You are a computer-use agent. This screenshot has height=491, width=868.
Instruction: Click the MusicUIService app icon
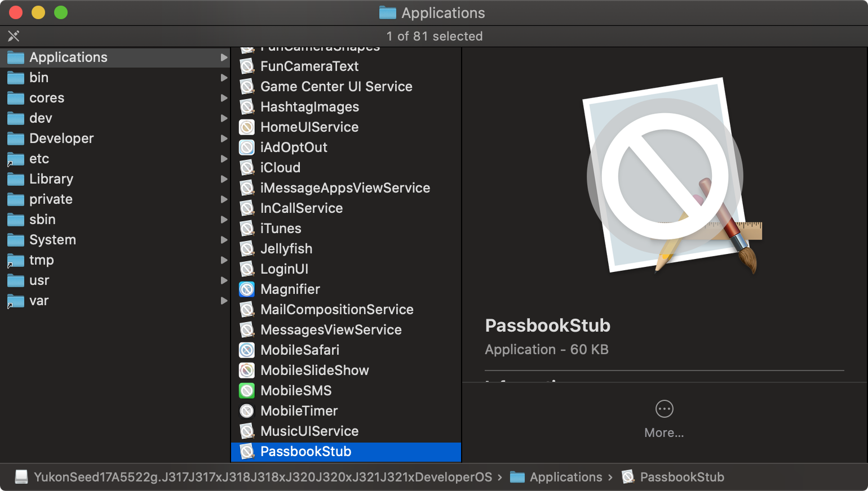tap(247, 431)
